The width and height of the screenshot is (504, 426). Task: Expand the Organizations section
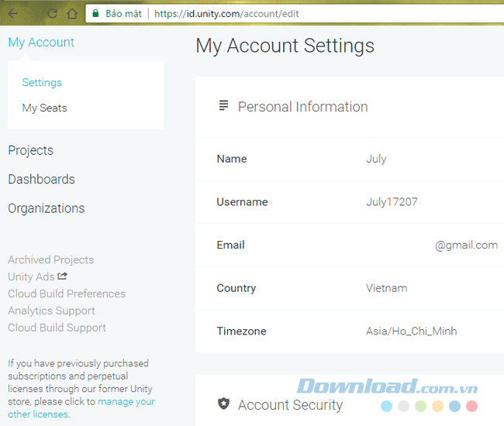point(46,208)
